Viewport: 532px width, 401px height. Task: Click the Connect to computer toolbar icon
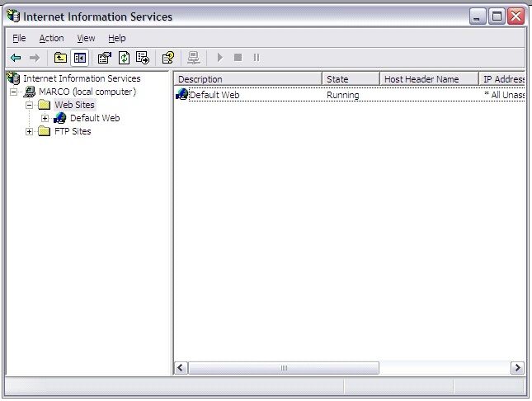[x=193, y=58]
